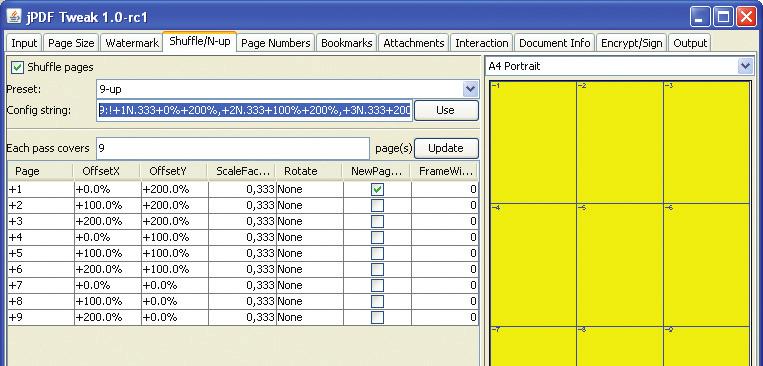
Task: Click the OffsetY column header
Action: coord(174,171)
